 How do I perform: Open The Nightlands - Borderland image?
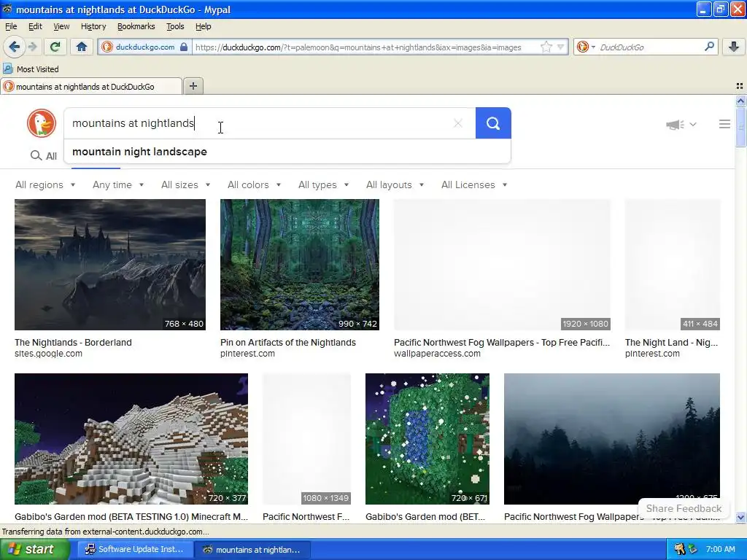coord(110,265)
